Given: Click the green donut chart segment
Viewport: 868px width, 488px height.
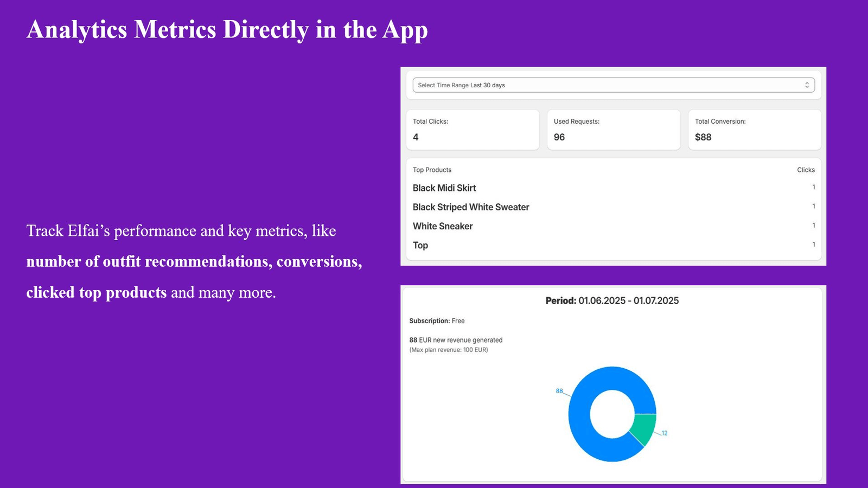Looking at the screenshot, I should (644, 428).
